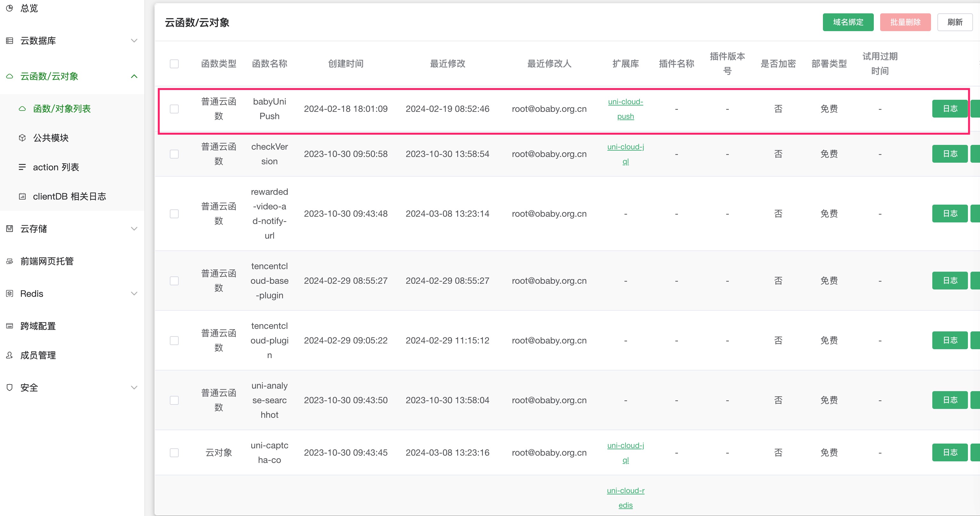Click the 安全 shield icon
This screenshot has height=516, width=980.
(x=10, y=387)
